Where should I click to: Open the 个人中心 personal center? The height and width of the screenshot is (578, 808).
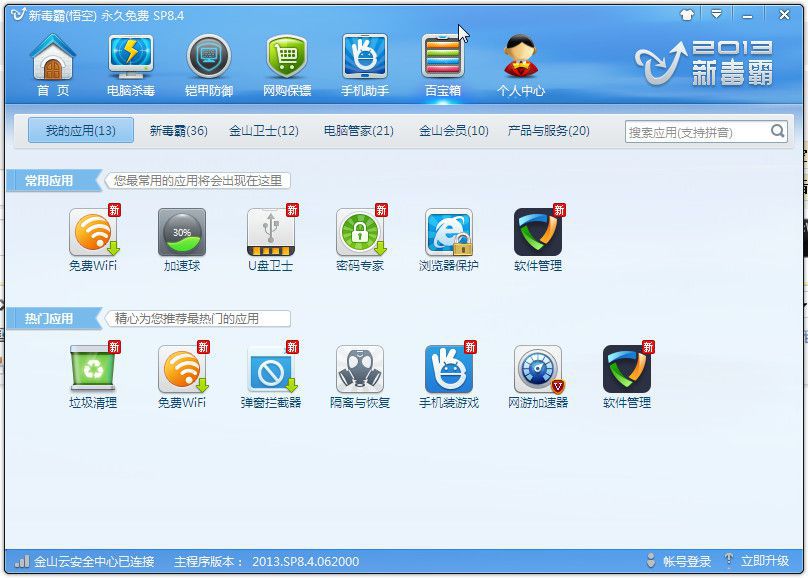coord(520,65)
